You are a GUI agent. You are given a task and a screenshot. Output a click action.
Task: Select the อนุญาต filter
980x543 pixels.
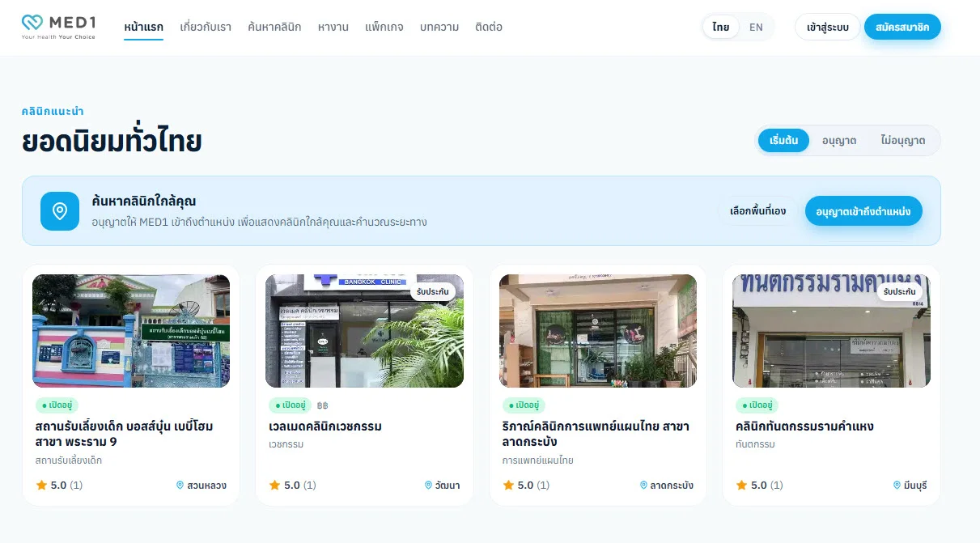tap(839, 140)
